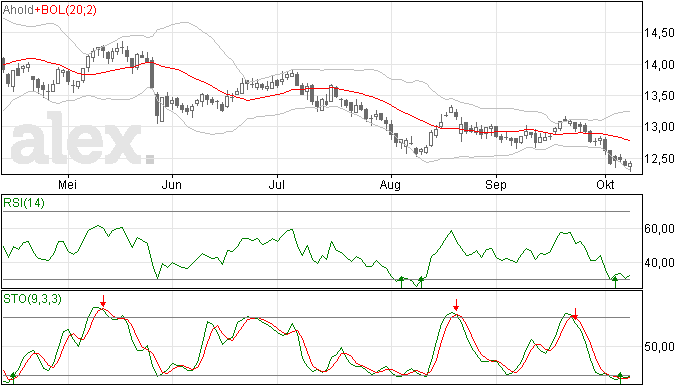
Task: Click the green stochastic buy arrow in October
Action: [620, 378]
